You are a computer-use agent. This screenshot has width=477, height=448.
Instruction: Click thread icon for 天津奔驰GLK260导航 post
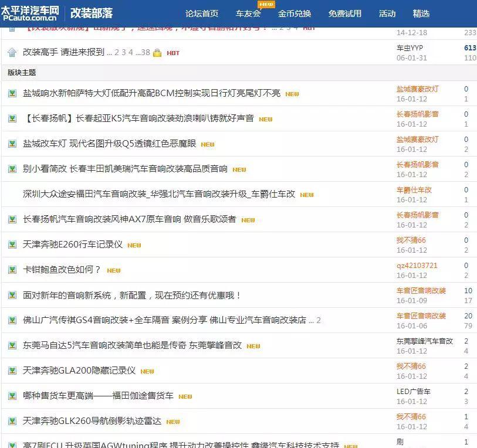[x=12, y=422]
